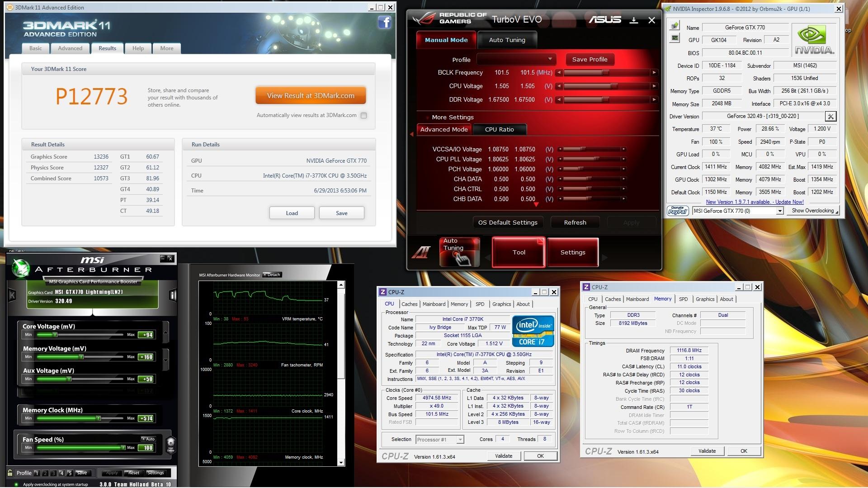
Task: Open the SPD tab in the right CPU-Z window
Action: (x=683, y=299)
